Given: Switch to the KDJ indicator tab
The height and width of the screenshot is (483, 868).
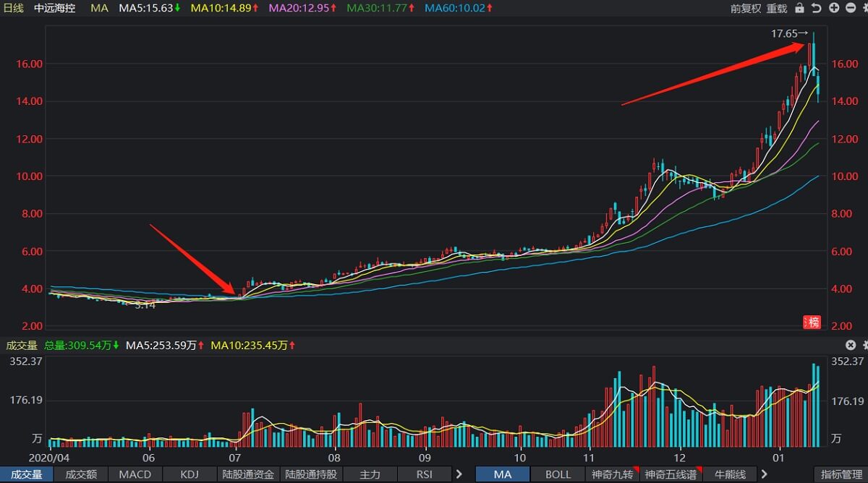Looking at the screenshot, I should [x=190, y=474].
